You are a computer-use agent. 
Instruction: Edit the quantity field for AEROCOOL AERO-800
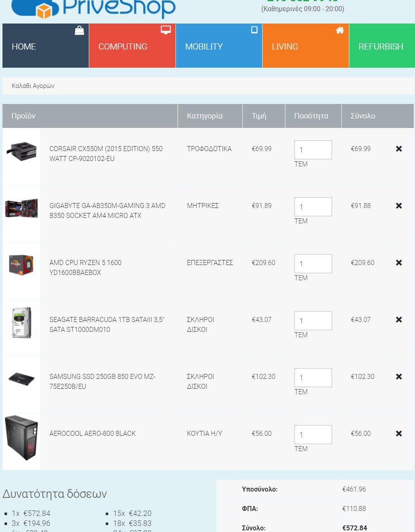click(313, 435)
